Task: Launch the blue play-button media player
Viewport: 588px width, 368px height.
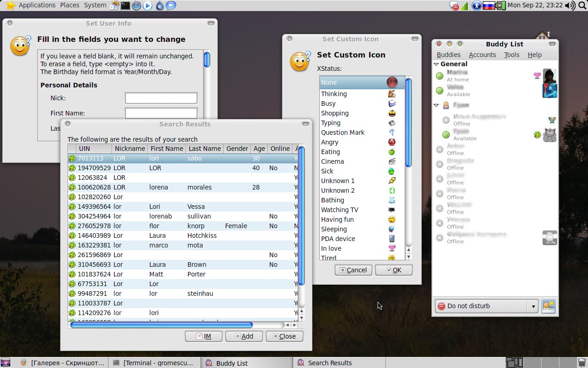Action: coord(147,6)
